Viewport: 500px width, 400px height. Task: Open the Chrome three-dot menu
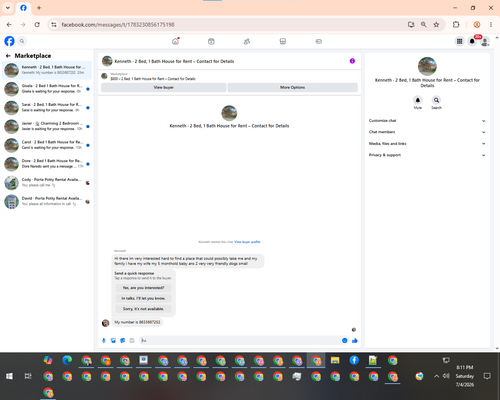[491, 25]
